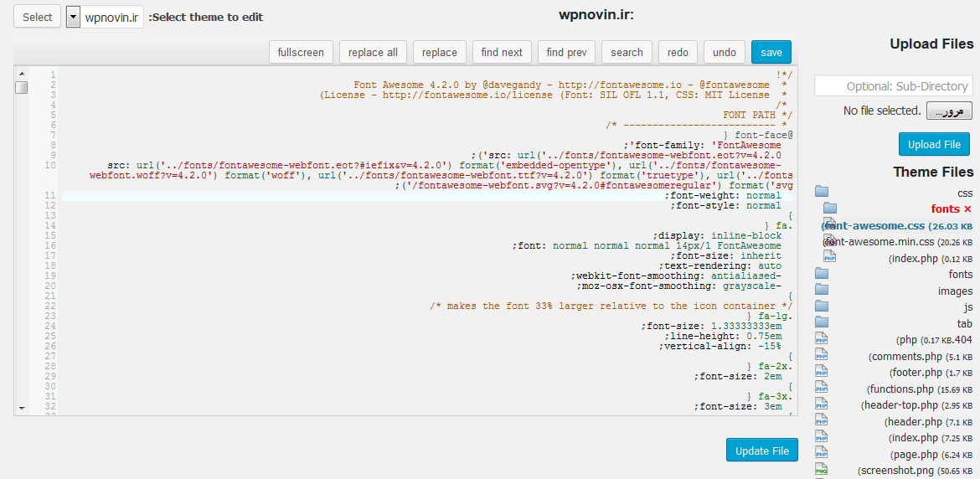Click the undo toolbar button

click(725, 52)
